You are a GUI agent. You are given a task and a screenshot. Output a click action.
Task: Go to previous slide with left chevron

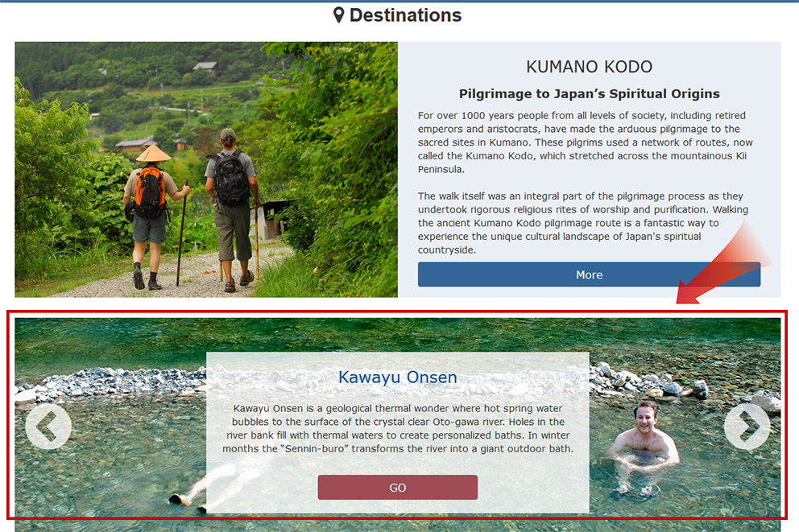tap(48, 426)
